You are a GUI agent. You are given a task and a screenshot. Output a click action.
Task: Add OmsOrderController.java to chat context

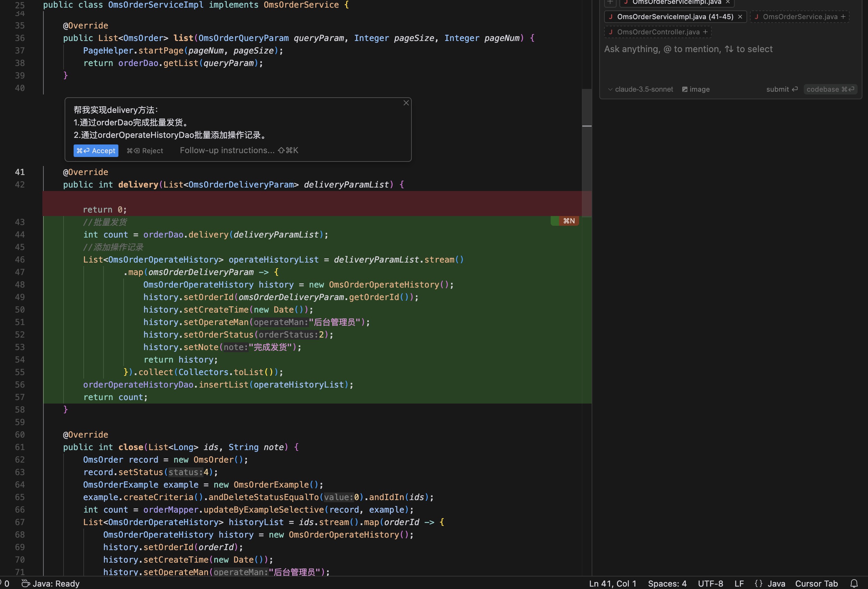(705, 32)
